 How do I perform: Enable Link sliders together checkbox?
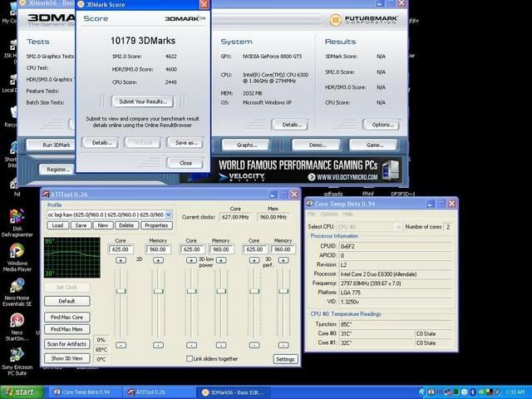point(190,359)
